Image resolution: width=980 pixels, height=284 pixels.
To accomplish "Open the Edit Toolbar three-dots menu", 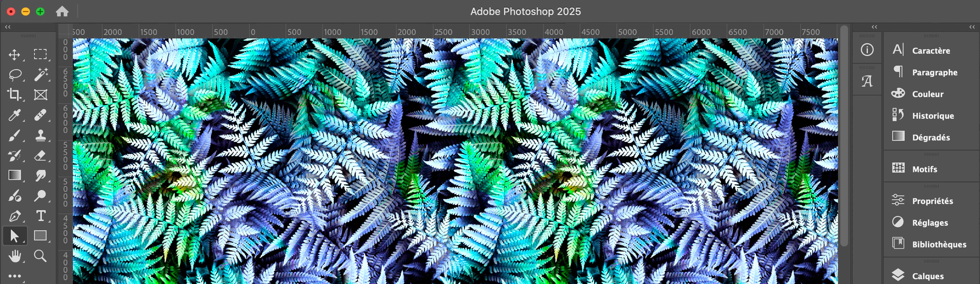I will (14, 276).
